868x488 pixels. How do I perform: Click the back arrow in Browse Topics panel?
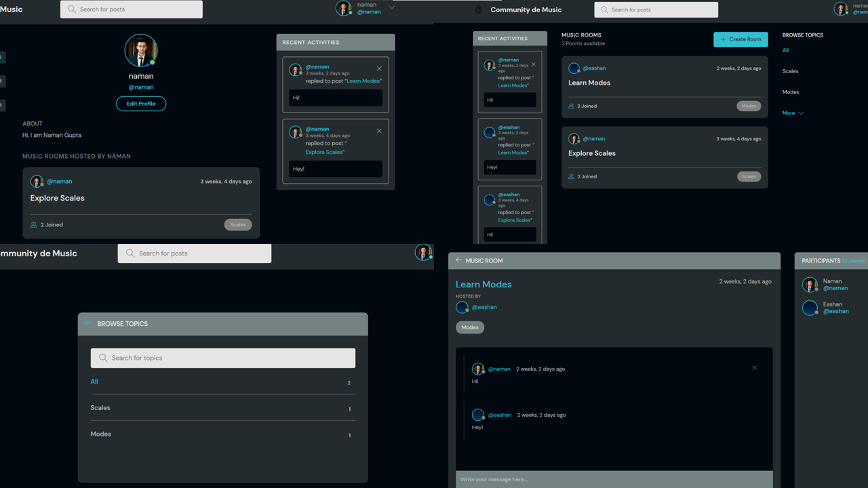click(87, 323)
